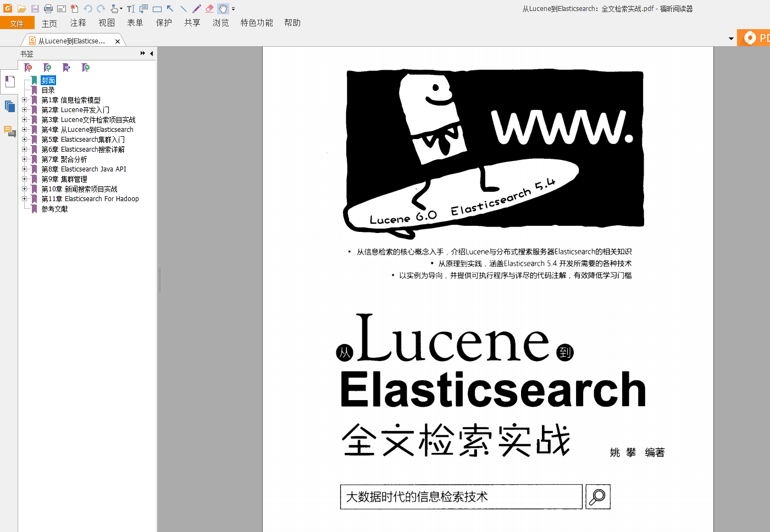Switch to the 帮助 ribbon tab
Image resolution: width=770 pixels, height=532 pixels.
coord(292,23)
